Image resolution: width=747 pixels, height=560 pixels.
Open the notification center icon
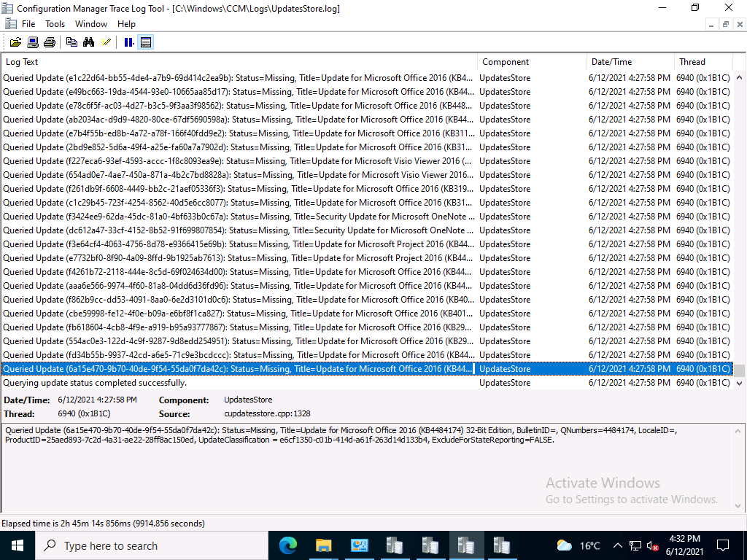(723, 545)
